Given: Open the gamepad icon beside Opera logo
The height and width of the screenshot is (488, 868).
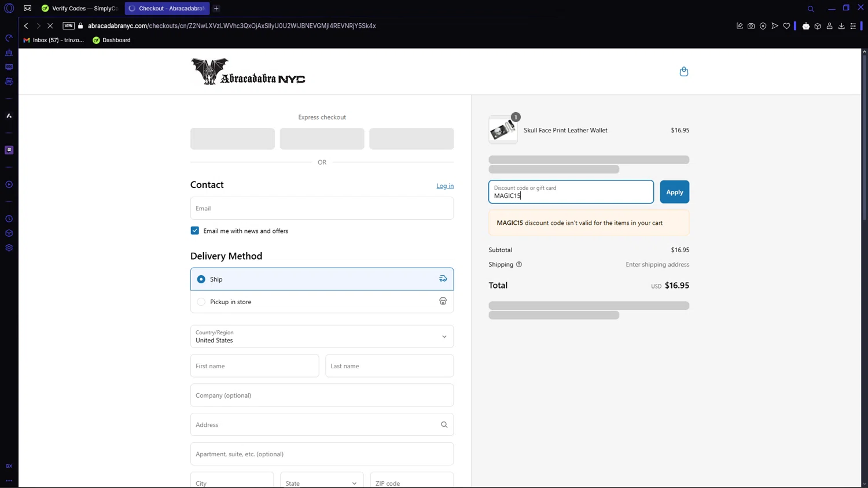Looking at the screenshot, I should (x=27, y=9).
